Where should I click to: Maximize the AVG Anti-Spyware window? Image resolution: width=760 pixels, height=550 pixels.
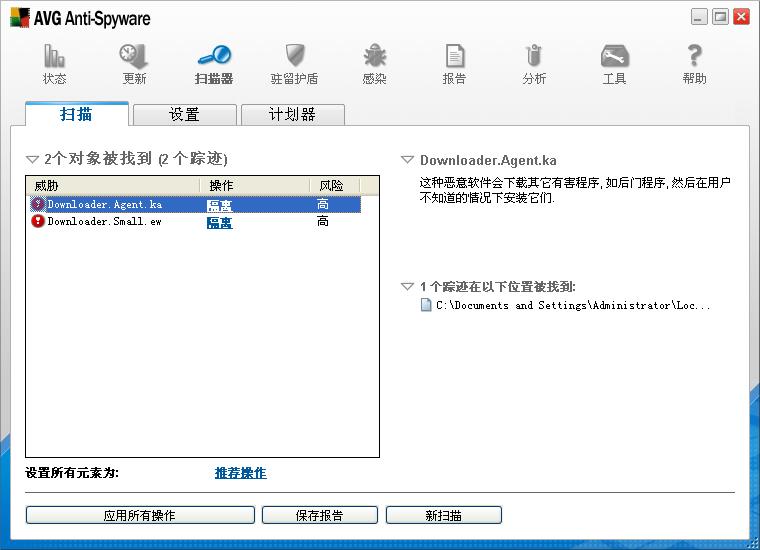click(x=720, y=17)
